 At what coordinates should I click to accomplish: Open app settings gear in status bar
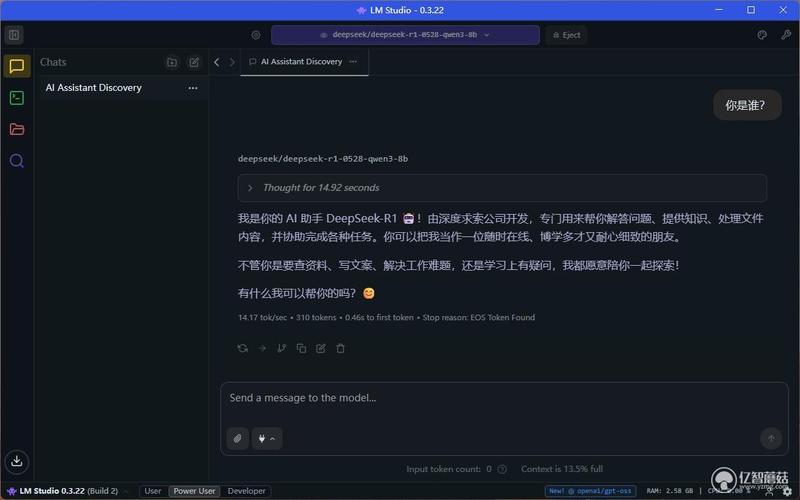point(788,491)
